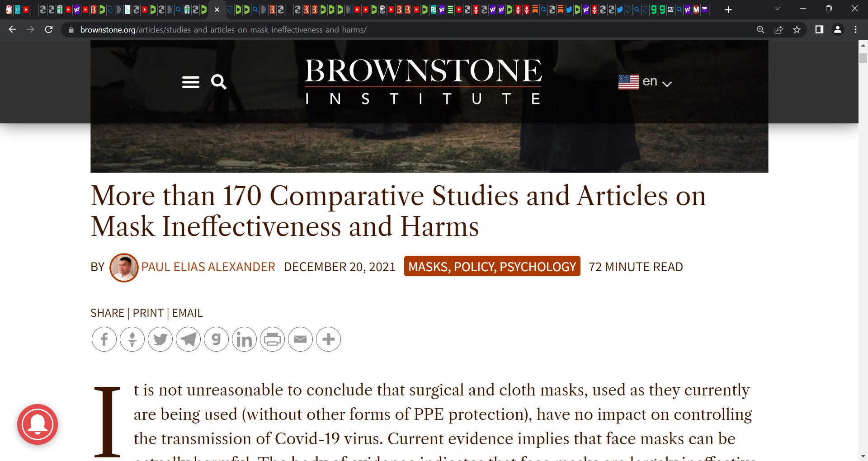Click the Brownstone Institute logo

(x=423, y=82)
